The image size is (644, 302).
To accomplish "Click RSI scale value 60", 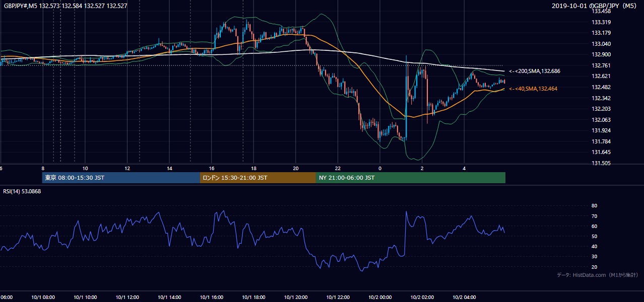I will 595,226.
